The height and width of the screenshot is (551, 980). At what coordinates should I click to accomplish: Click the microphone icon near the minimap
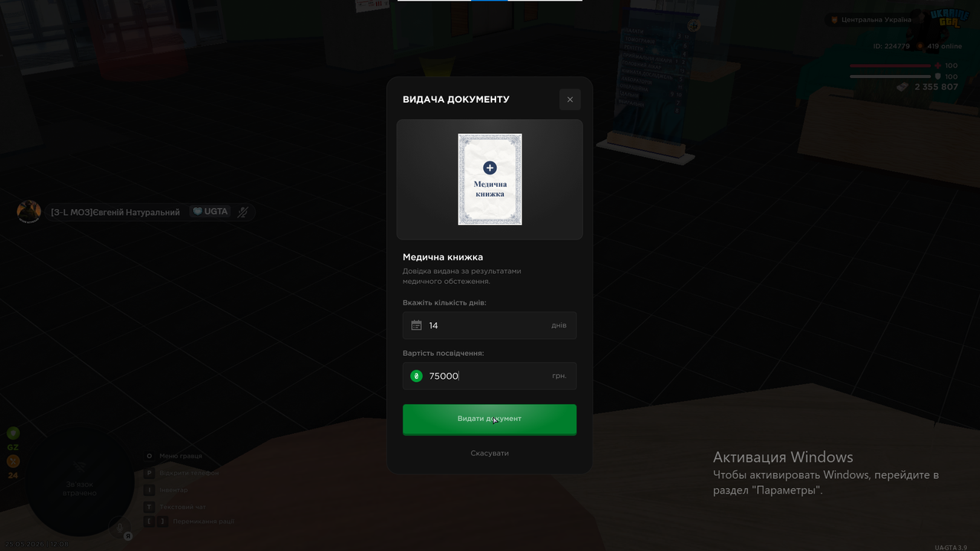point(119,527)
